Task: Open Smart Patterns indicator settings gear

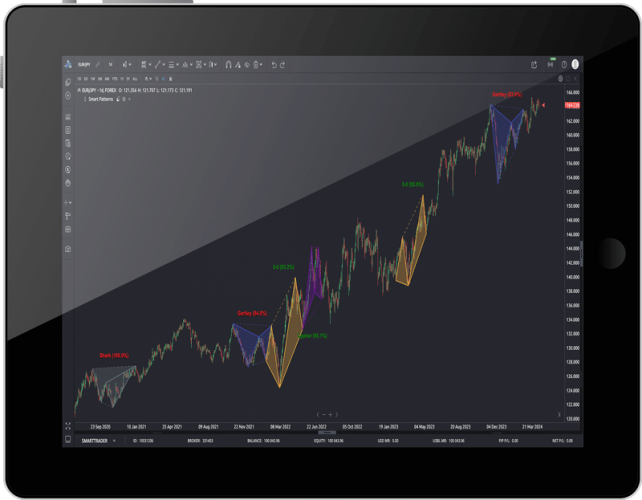Action: [x=124, y=99]
